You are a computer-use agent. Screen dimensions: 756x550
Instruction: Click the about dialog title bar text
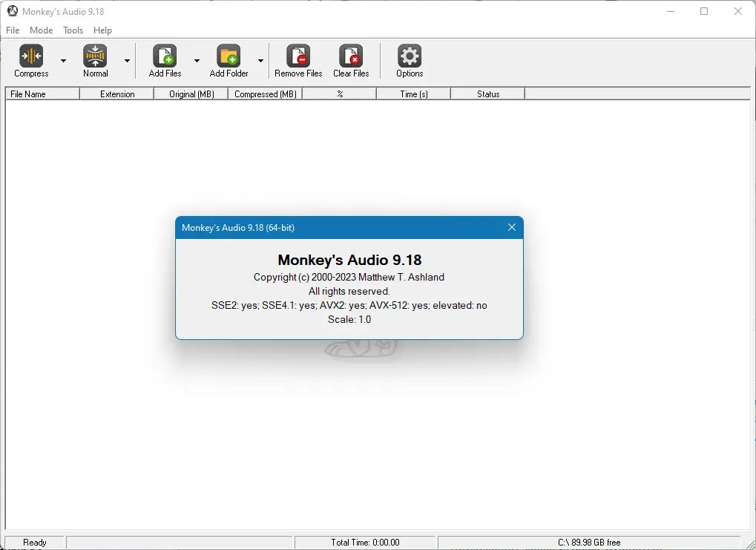click(x=238, y=228)
